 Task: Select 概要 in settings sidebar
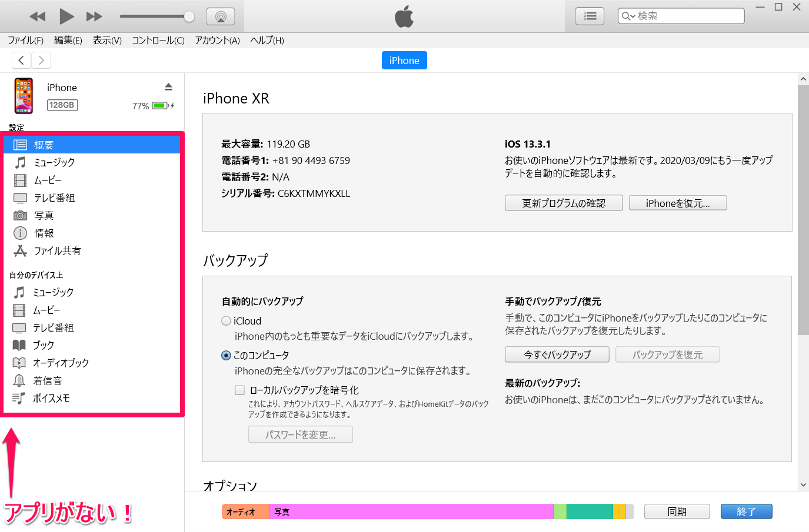click(91, 145)
